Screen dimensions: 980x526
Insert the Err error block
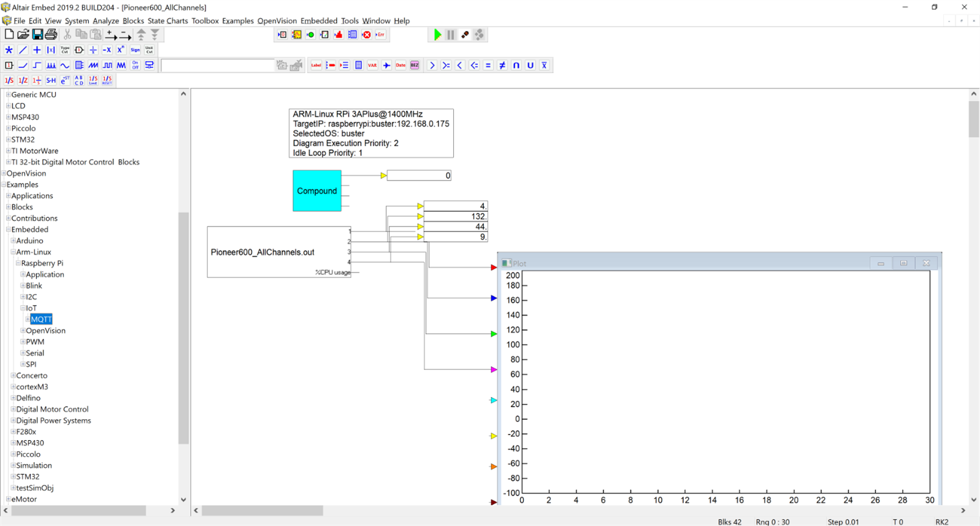coord(381,35)
